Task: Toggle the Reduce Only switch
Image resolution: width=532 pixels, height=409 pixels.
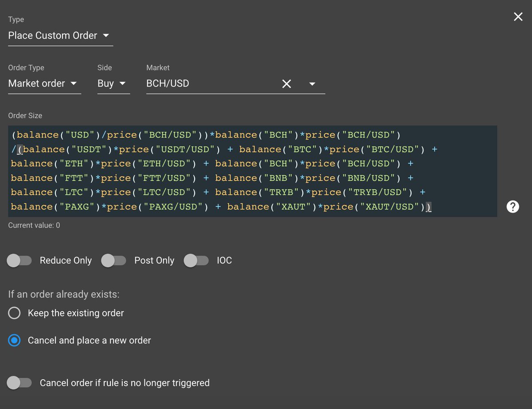Action: click(19, 260)
